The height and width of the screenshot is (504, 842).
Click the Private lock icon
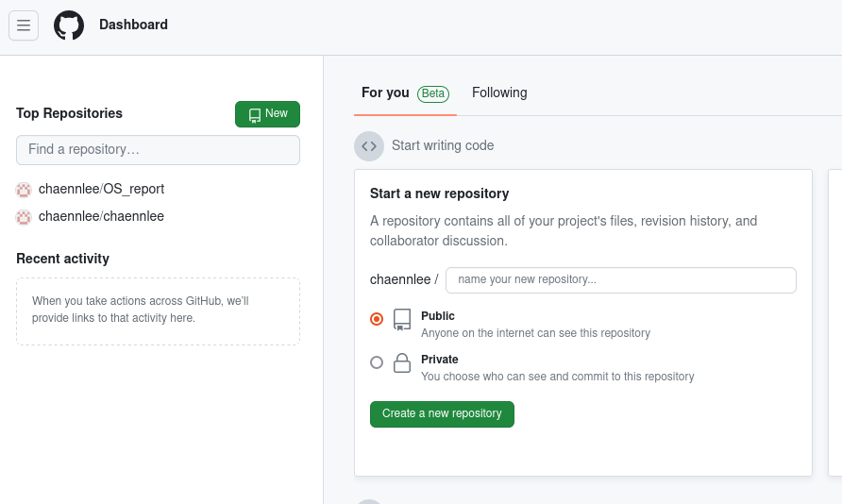click(402, 362)
